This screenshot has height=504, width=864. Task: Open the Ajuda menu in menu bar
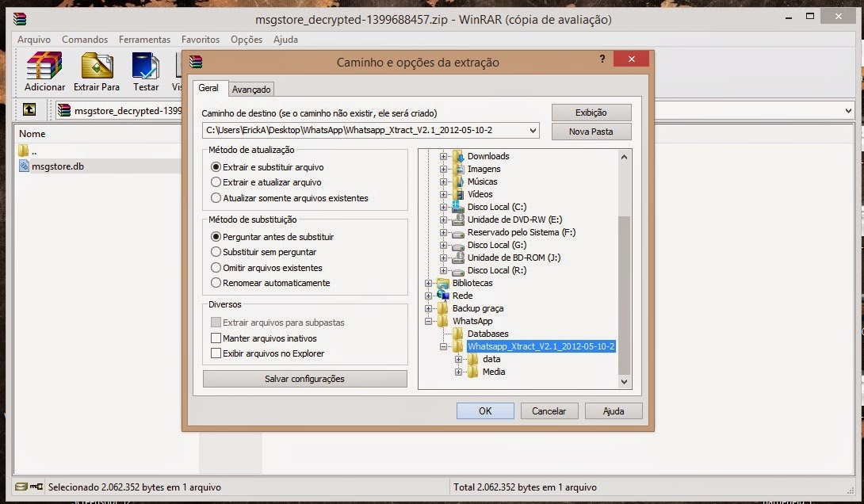coord(285,40)
